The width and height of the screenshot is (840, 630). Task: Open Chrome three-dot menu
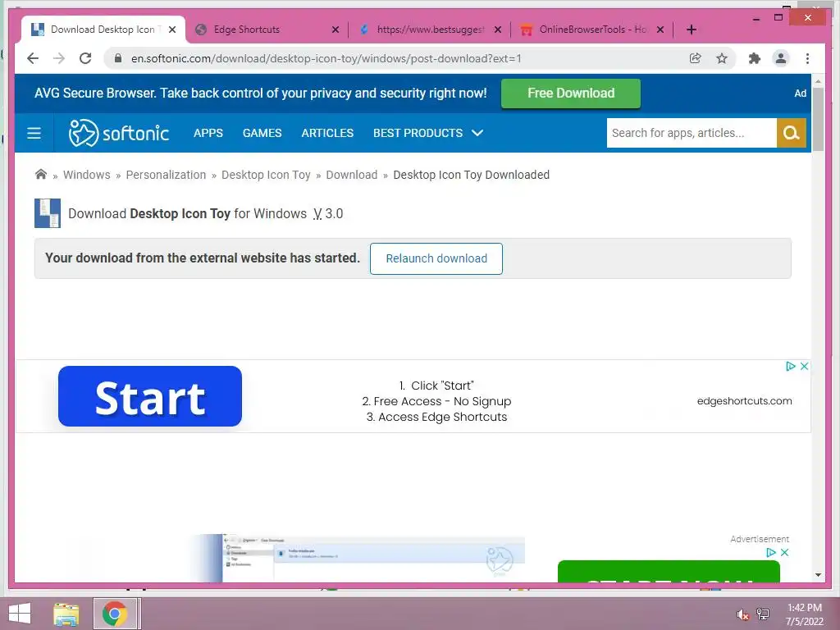[807, 58]
